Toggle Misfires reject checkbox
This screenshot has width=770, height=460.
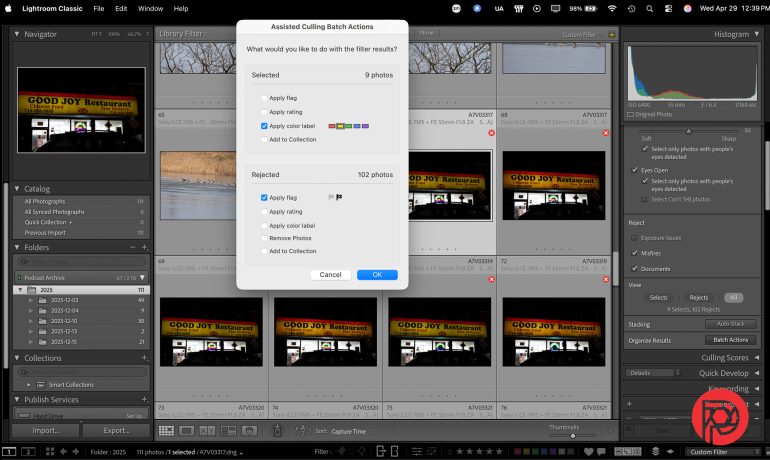(x=634, y=253)
